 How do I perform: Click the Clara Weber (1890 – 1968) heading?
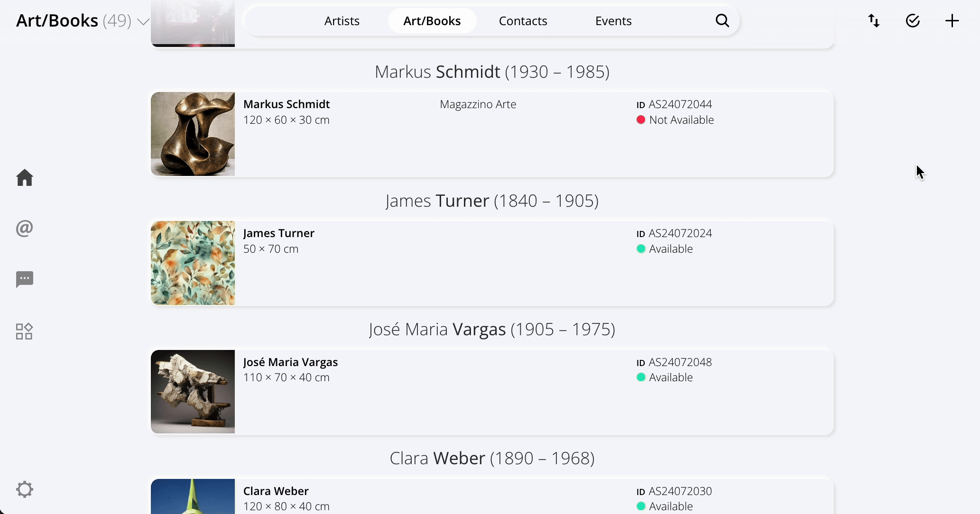click(x=492, y=459)
